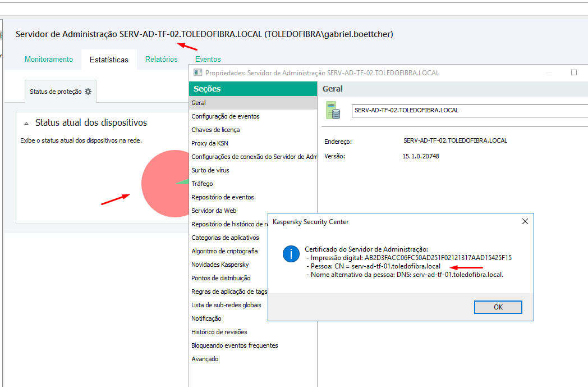
Task: Click the server database icon in Geral
Action: (333, 110)
